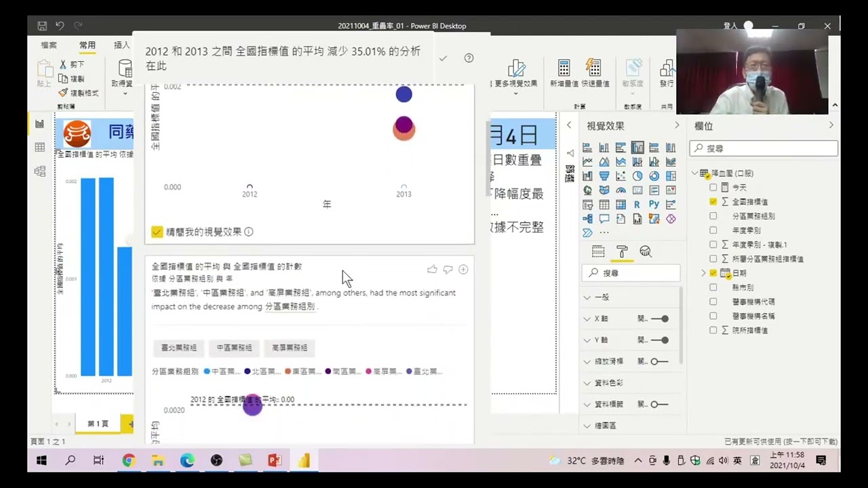Open the Fields well tab icon
This screenshot has width=868, height=488.
[x=598, y=251]
